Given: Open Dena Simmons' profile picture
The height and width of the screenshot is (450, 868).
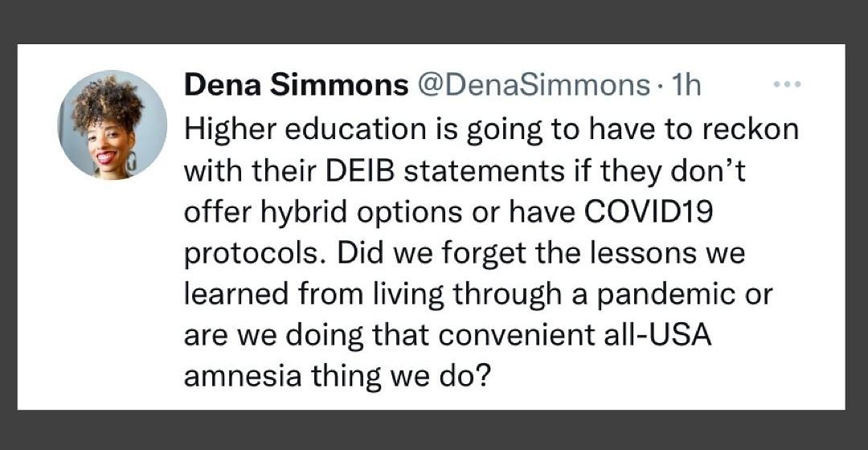Looking at the screenshot, I should (x=113, y=125).
